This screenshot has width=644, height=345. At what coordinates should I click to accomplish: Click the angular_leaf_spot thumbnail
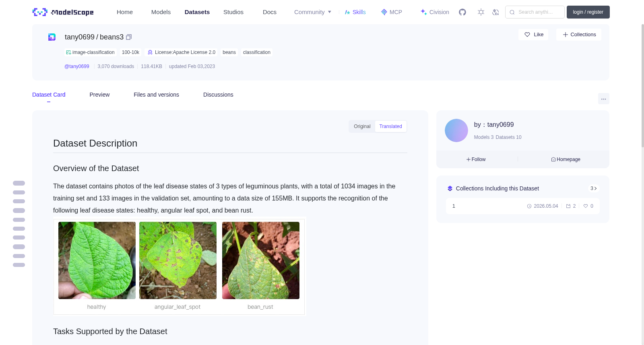pyautogui.click(x=178, y=260)
